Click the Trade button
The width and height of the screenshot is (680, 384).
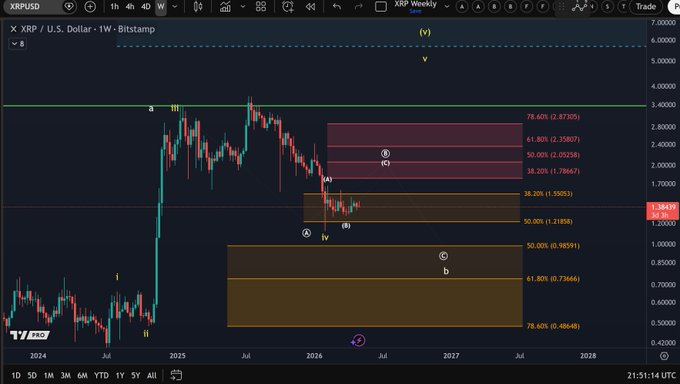[x=646, y=7]
